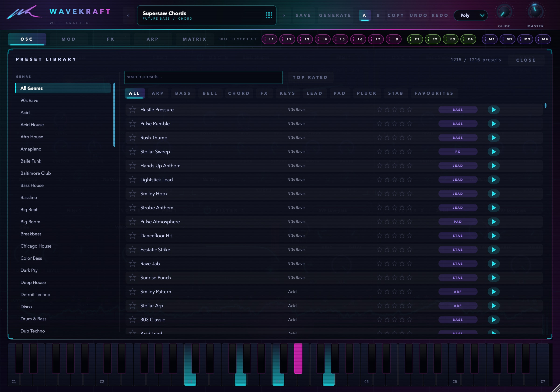Screen dimensions: 560x392
Task: Play the 303 Classic preset
Action: tap(493, 320)
